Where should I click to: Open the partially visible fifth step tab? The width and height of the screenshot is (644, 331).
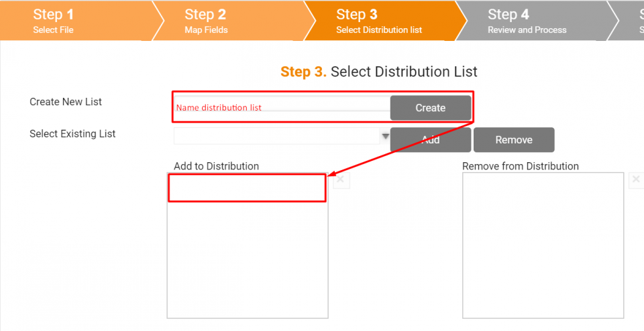631,21
